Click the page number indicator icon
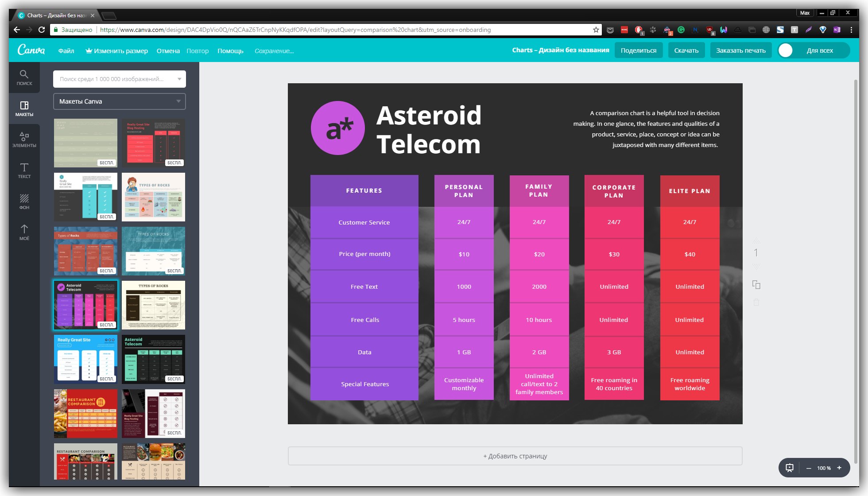This screenshot has height=496, width=868. click(756, 253)
